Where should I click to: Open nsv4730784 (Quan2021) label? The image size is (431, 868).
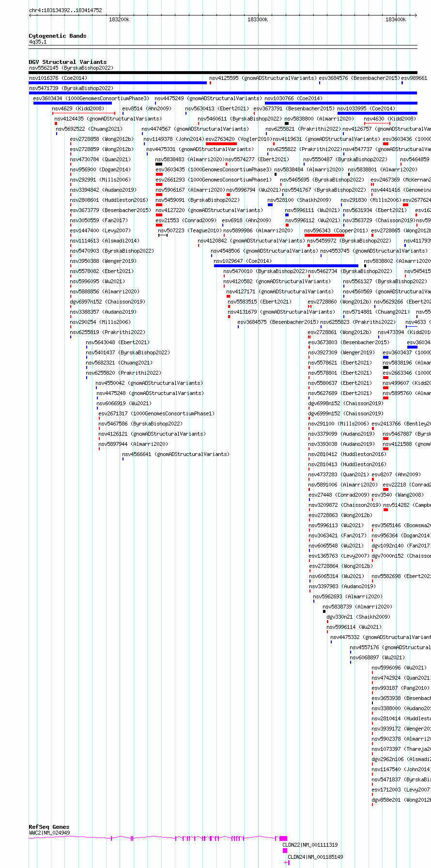[100, 159]
